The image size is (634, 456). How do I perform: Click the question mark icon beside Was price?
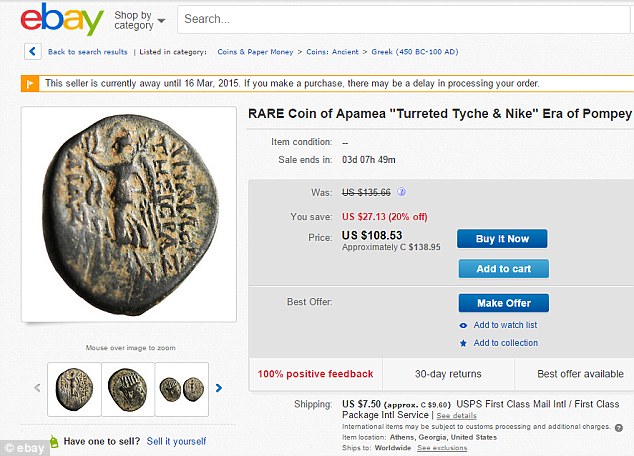(x=401, y=192)
